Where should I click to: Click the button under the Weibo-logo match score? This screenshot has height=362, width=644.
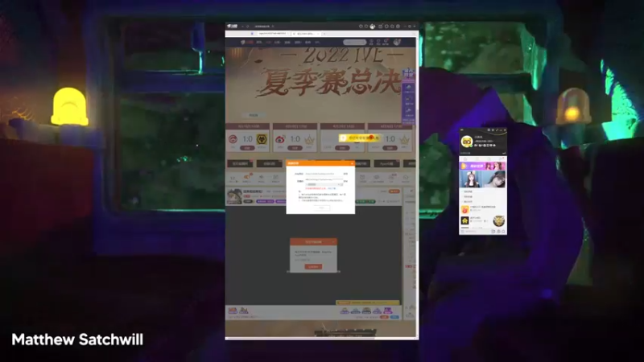pyautogui.click(x=295, y=148)
